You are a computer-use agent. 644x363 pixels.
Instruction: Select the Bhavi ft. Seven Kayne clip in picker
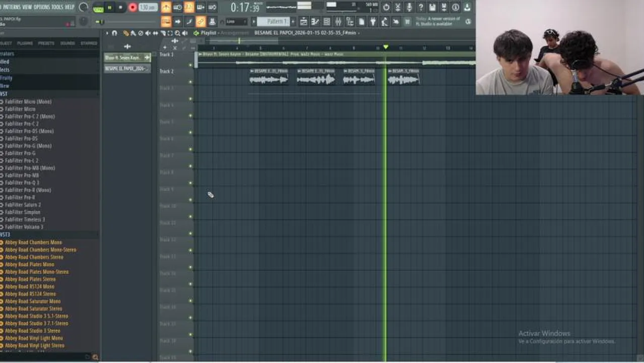pyautogui.click(x=127, y=57)
